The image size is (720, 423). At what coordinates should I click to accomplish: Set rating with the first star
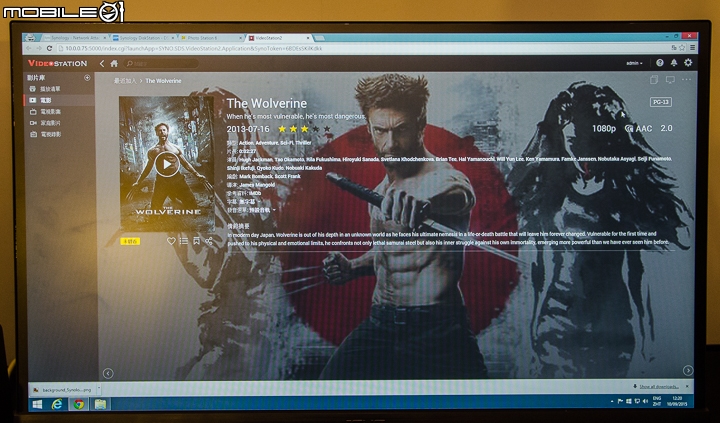[282, 129]
